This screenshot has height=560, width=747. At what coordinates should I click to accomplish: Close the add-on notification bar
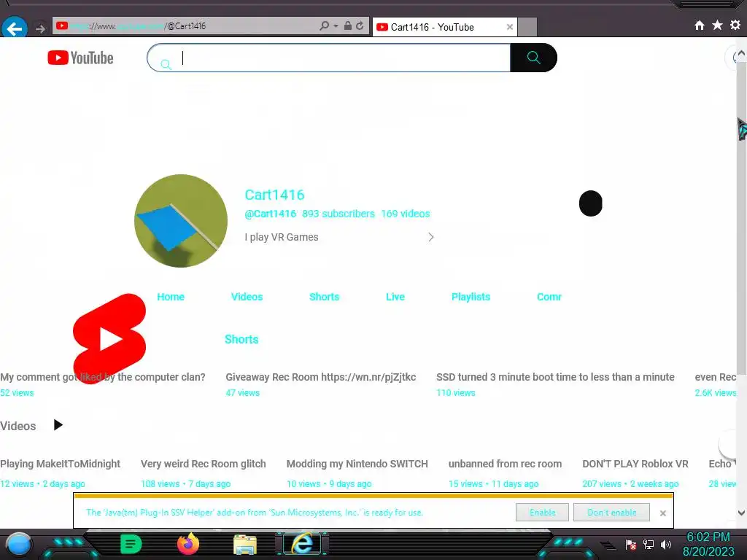click(662, 513)
